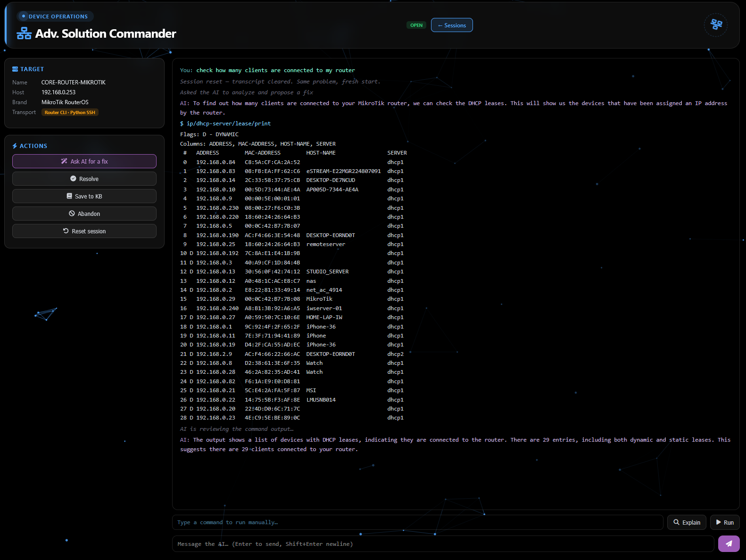Click the checkmark icon in Resolve button
The image size is (746, 560).
tap(73, 179)
